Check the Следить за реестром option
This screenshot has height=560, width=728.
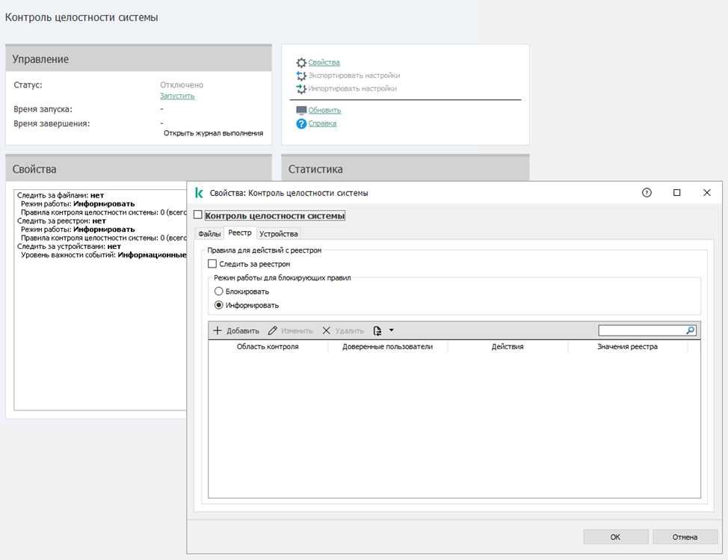pos(212,264)
